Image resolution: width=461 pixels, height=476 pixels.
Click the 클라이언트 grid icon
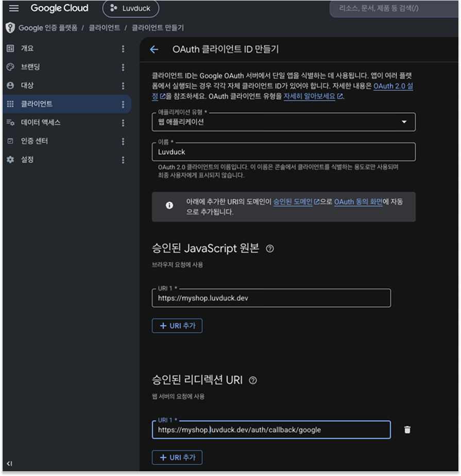click(x=10, y=104)
